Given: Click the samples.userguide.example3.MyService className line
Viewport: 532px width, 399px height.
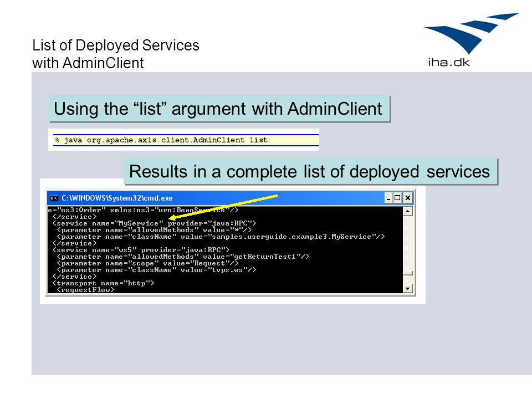Looking at the screenshot, I should pyautogui.click(x=221, y=237).
